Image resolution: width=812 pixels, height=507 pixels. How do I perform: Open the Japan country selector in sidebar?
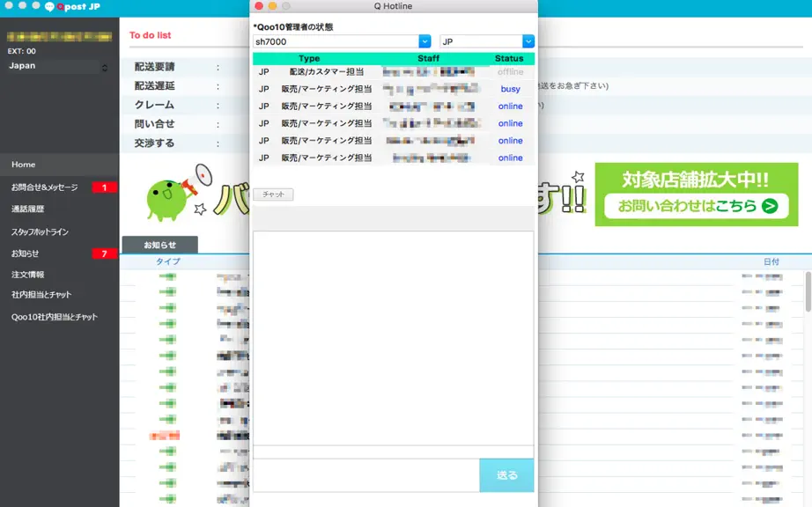click(58, 66)
